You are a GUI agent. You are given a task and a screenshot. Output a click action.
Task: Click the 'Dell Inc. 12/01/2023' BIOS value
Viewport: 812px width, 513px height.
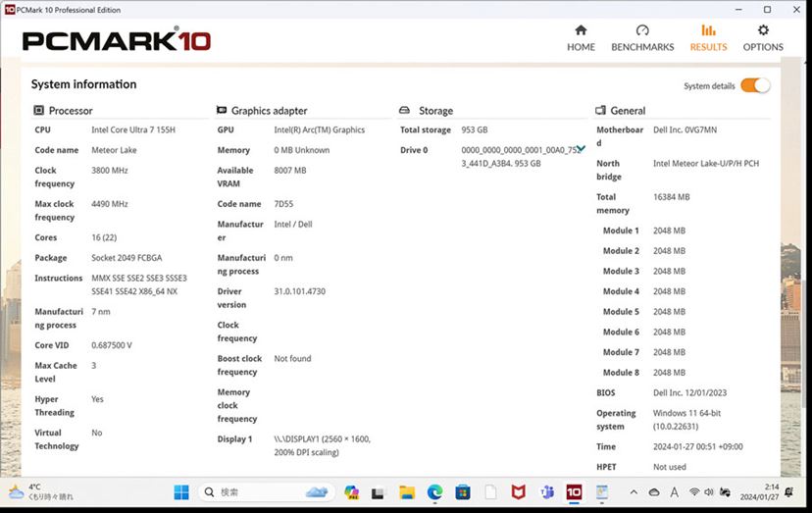689,393
